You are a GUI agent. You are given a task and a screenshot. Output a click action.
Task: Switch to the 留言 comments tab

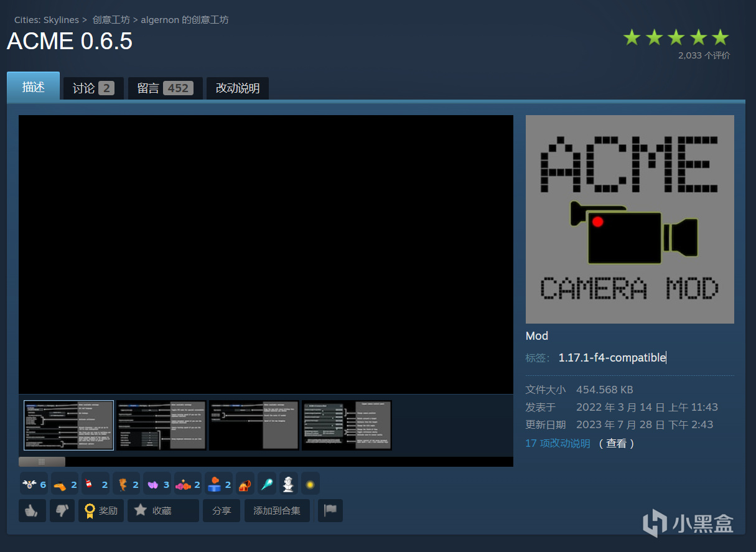coord(165,88)
